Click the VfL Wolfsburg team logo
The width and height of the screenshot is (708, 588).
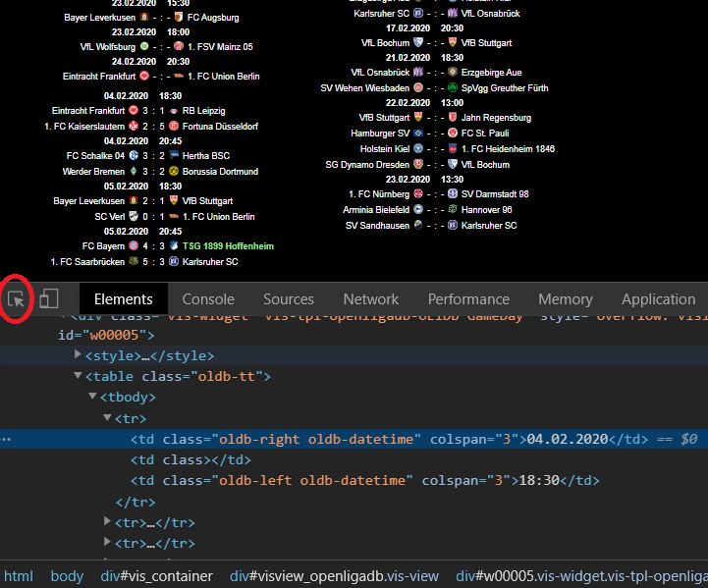point(144,46)
